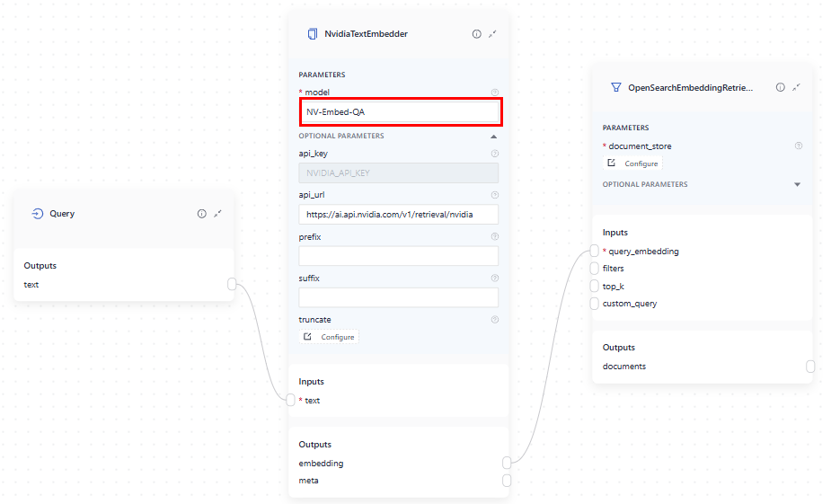Click the model input field with NV-Embed-QA

[399, 112]
